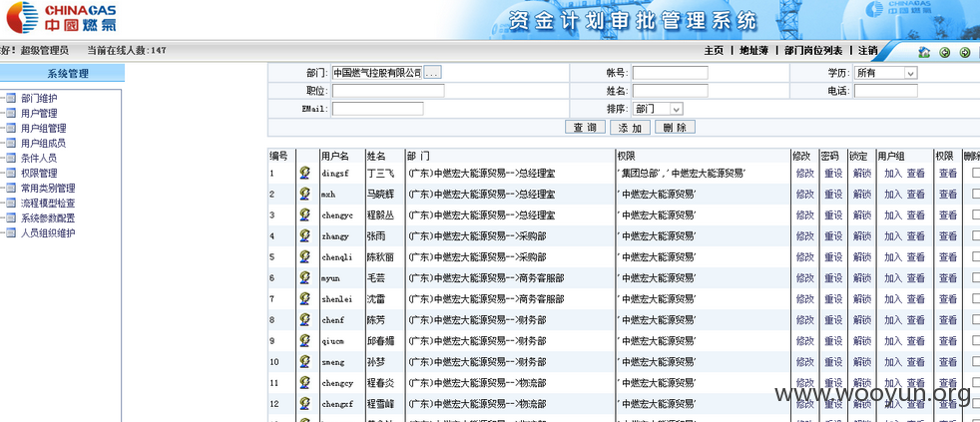Click the user icon in the mxh row

304,194
